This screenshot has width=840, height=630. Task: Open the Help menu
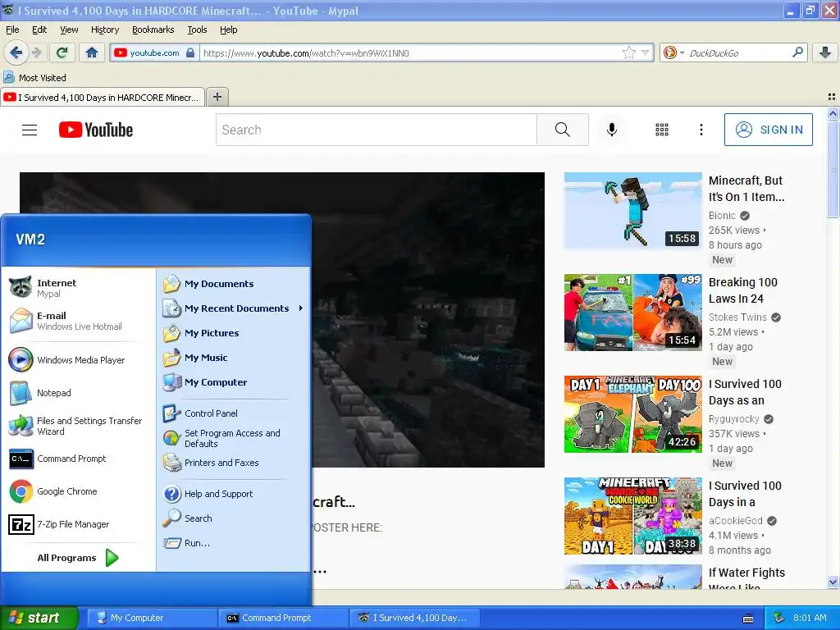point(228,30)
